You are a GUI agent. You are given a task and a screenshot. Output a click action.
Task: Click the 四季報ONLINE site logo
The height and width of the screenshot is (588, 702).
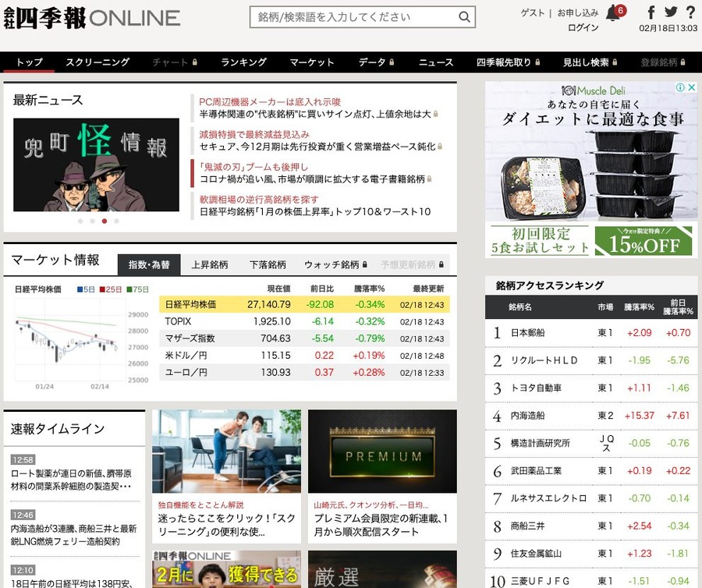tap(92, 18)
